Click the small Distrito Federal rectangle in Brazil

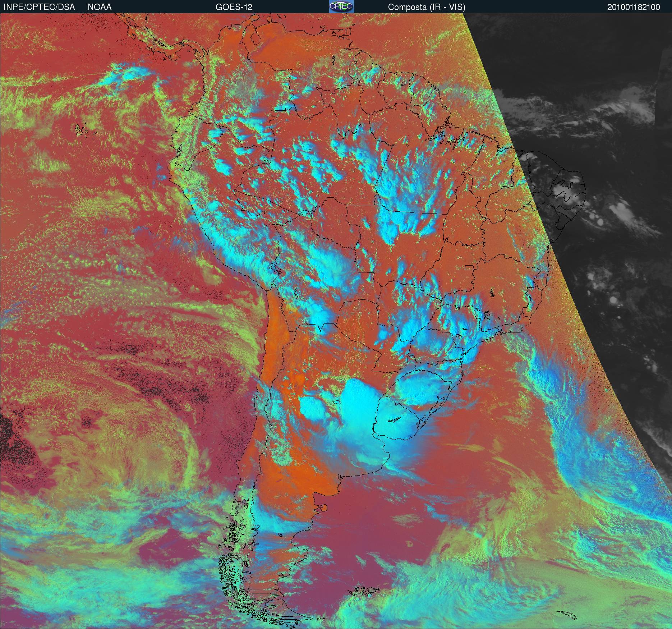[x=469, y=267]
